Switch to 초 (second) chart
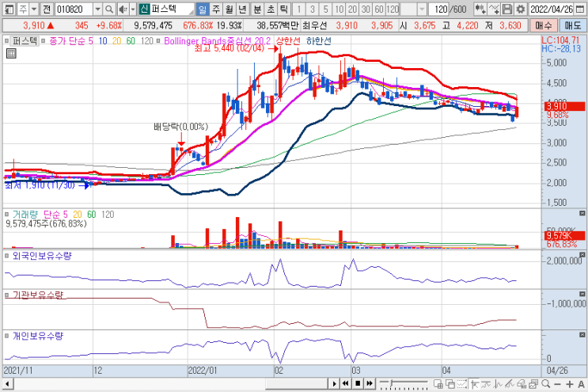 point(271,9)
